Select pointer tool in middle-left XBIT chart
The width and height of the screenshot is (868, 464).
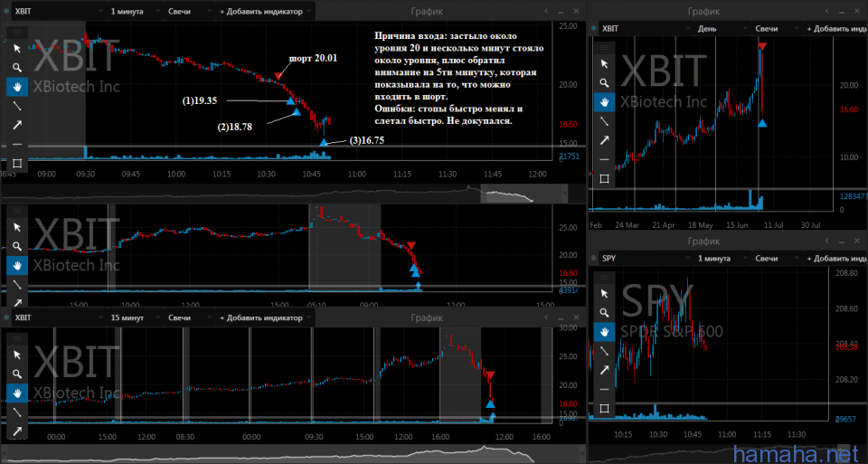(x=17, y=228)
